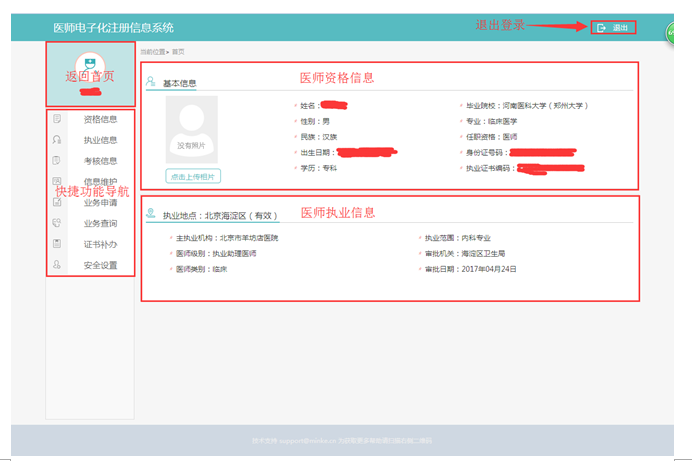Click the 业务查询 sidebar icon
This screenshot has height=461, width=692.
[x=58, y=223]
